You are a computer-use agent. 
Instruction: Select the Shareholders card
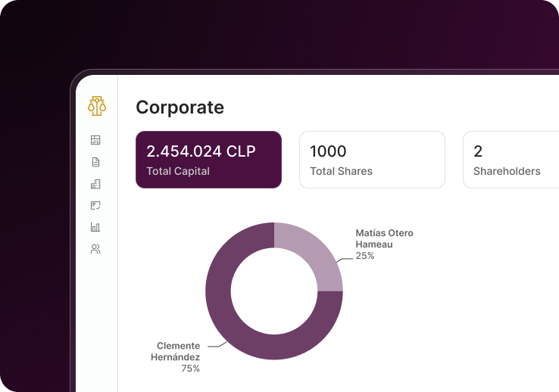point(511,160)
